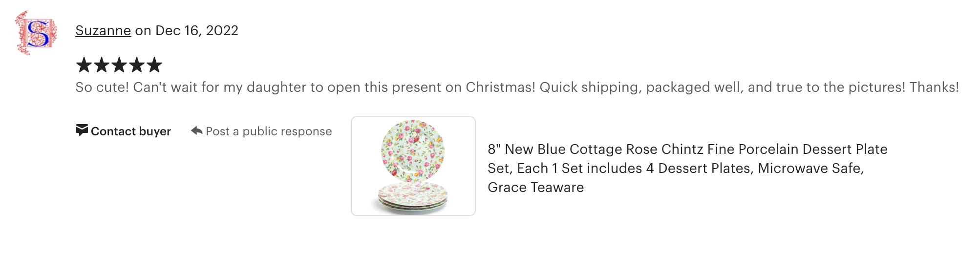This screenshot has height=255, width=980.
Task: Click the Contact buyer label
Action: tap(131, 131)
